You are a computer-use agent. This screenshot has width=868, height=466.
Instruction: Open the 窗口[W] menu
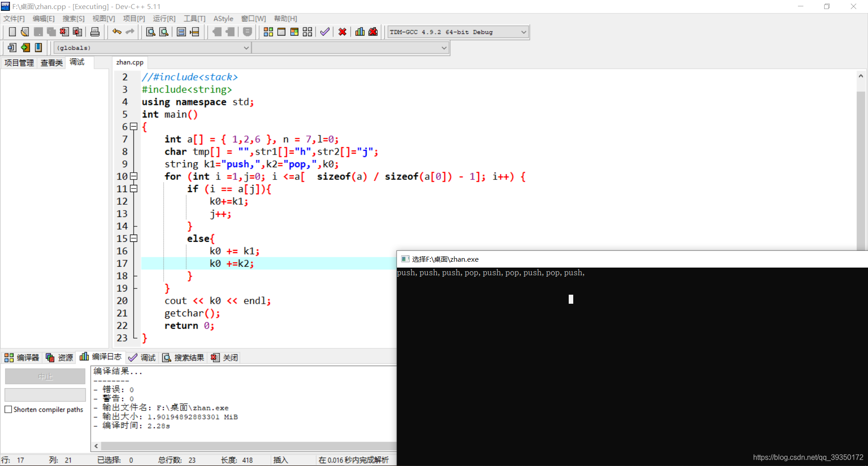[254, 19]
